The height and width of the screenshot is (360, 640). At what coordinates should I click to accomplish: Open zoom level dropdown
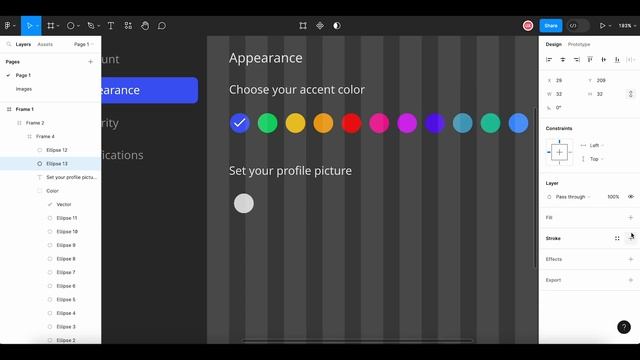[627, 26]
